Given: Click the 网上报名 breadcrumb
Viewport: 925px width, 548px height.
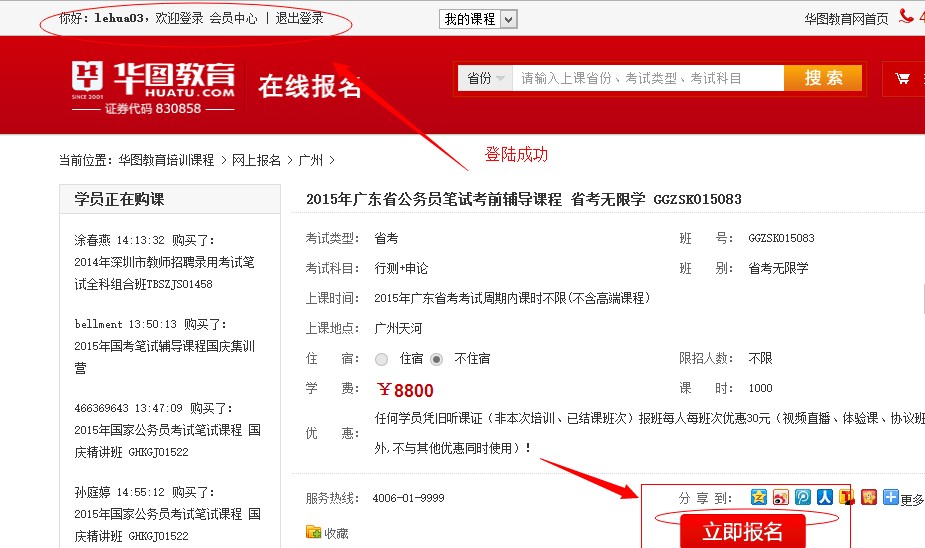Looking at the screenshot, I should pos(256,160).
